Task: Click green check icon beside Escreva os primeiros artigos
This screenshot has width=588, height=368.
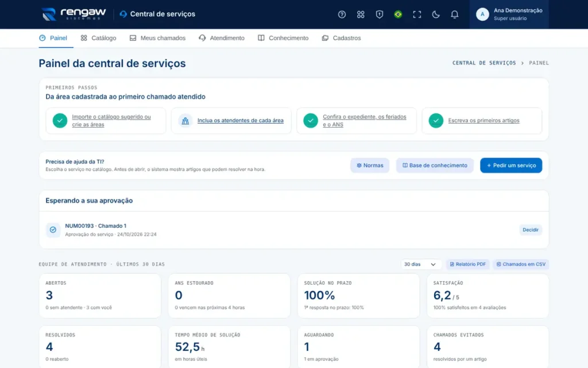Action: tap(436, 121)
